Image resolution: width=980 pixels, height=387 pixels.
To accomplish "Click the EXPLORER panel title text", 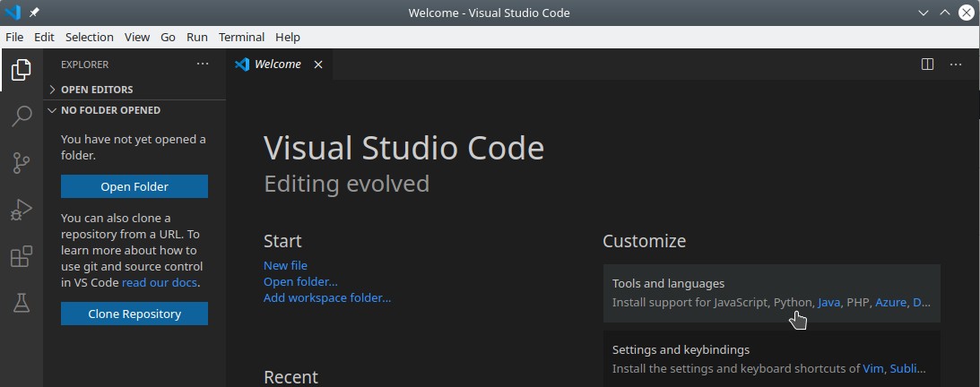I will [84, 64].
